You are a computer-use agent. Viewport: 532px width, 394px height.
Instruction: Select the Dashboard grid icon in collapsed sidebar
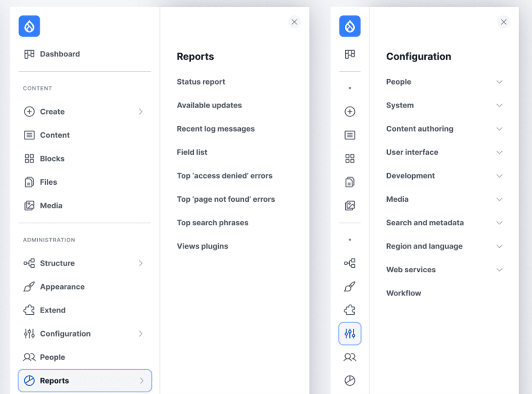350,54
